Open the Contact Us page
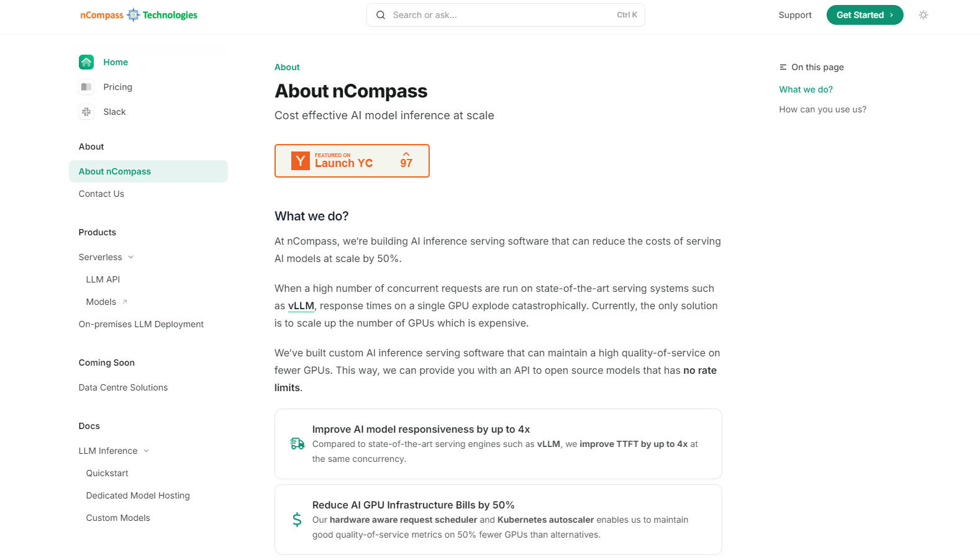Viewport: 980px width, 560px height. [x=101, y=194]
